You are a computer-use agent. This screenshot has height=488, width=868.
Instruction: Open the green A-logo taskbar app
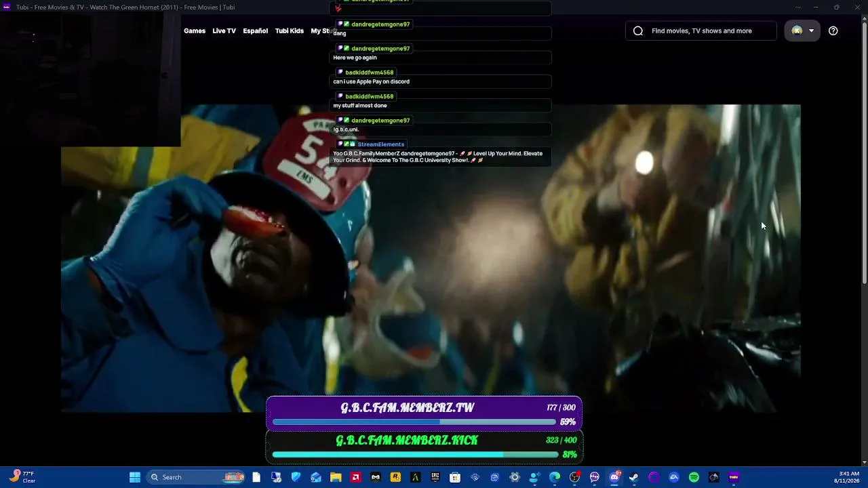[415, 477]
